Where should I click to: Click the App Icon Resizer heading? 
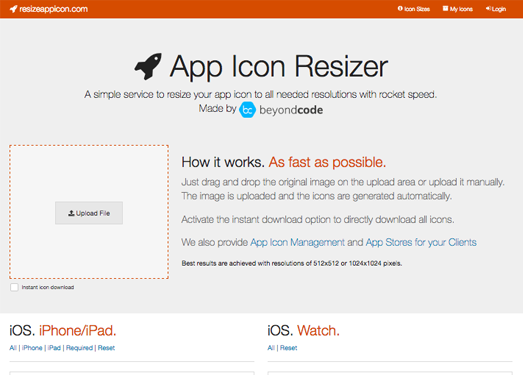click(279, 66)
